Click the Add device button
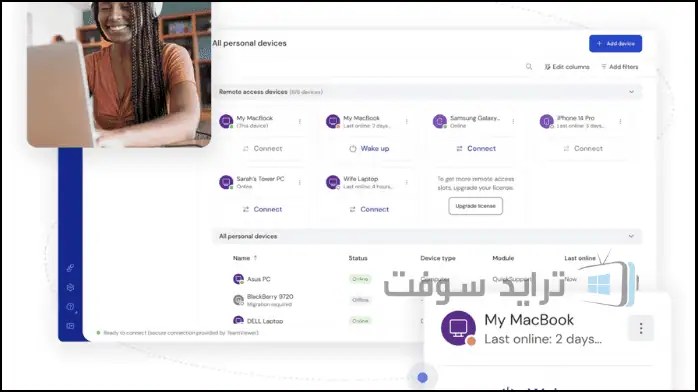The width and height of the screenshot is (698, 392). tap(615, 44)
